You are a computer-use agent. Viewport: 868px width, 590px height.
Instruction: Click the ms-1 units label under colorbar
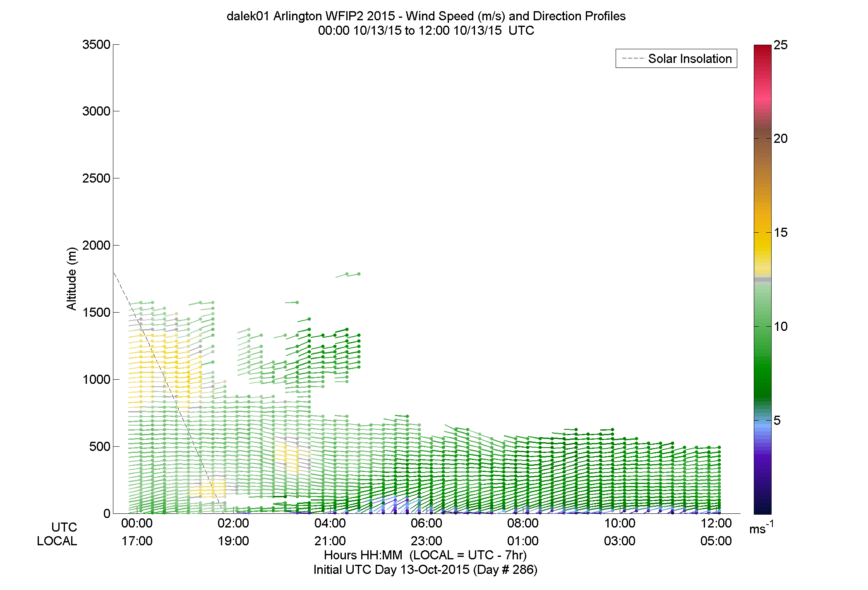click(761, 527)
